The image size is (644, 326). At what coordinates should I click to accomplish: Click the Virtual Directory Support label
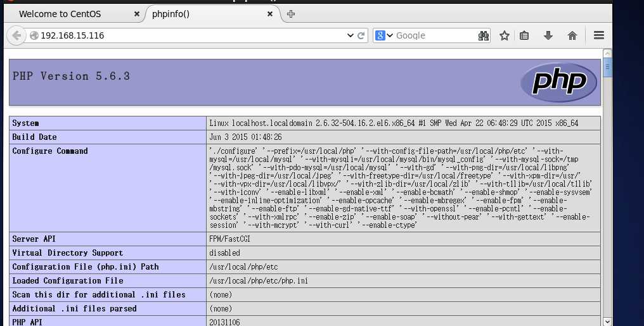tap(67, 253)
